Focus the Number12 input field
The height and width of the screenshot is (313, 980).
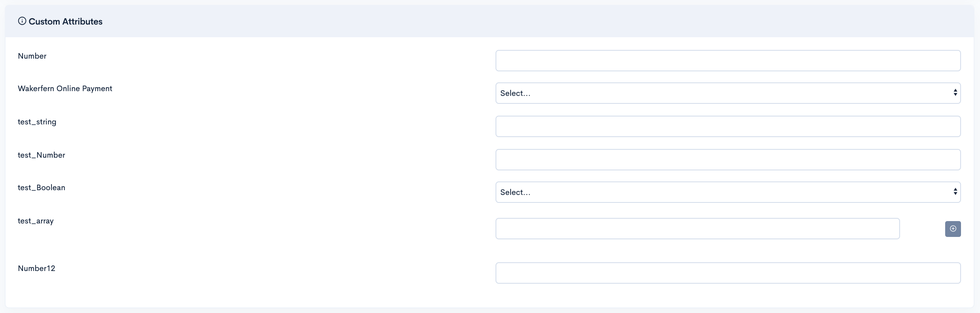coord(728,273)
